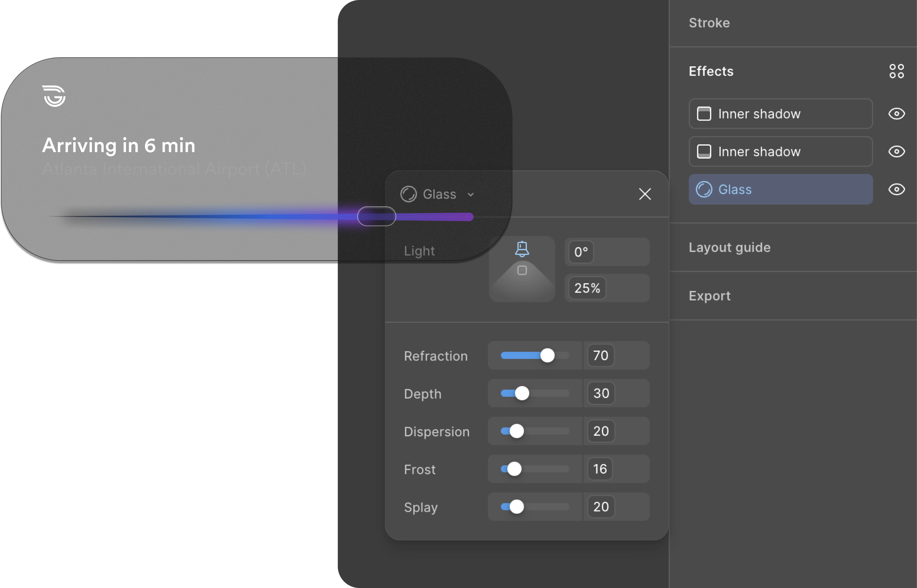Click the light angle field showing 0°
Screen dimensions: 917x588
tap(607, 252)
